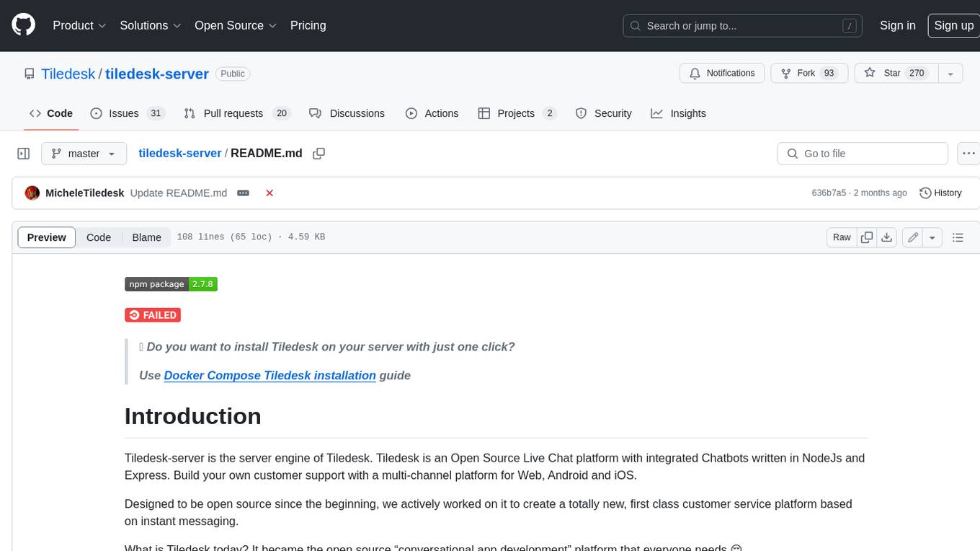The image size is (980, 551).
Task: Expand the Open Source menu
Action: [236, 25]
